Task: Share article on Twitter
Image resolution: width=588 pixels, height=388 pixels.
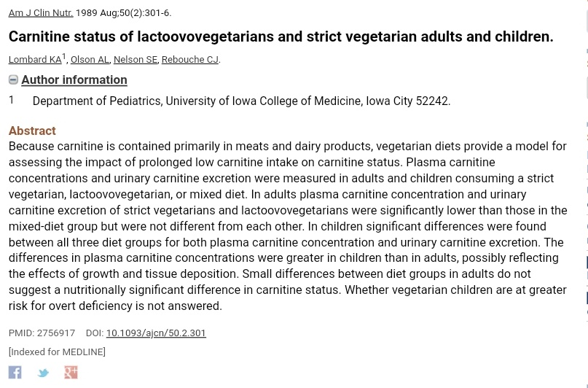Action: tap(43, 373)
